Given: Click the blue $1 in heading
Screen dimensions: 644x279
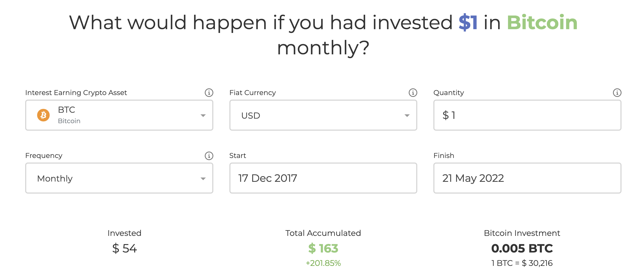Looking at the screenshot, I should 468,22.
